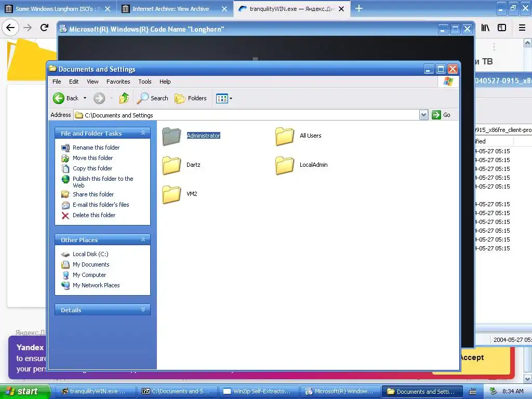Click the browser Reload button

(x=44, y=28)
